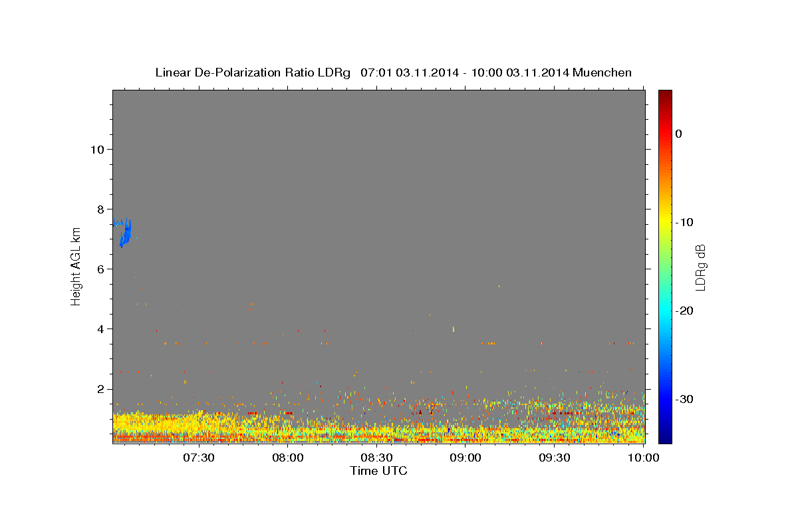Click the height tick label 8
This screenshot has width=798, height=532.
(99, 209)
